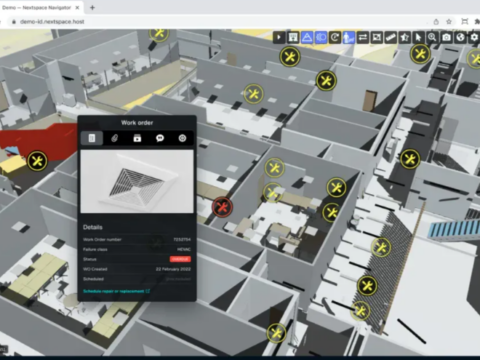
Task: Toggle the terrain triangle mode
Action: click(307, 37)
